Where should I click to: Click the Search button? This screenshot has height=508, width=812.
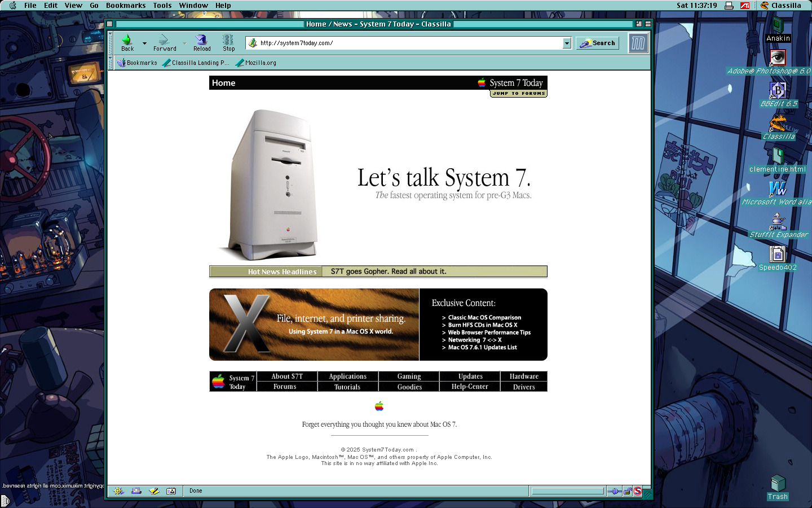coord(598,43)
